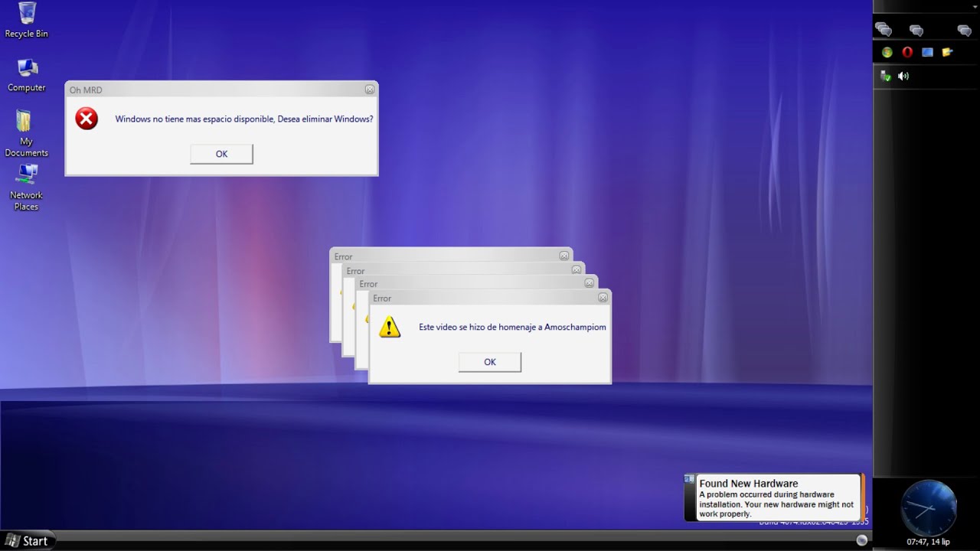
Task: Click the analog clock in the sidebar
Action: click(x=929, y=508)
